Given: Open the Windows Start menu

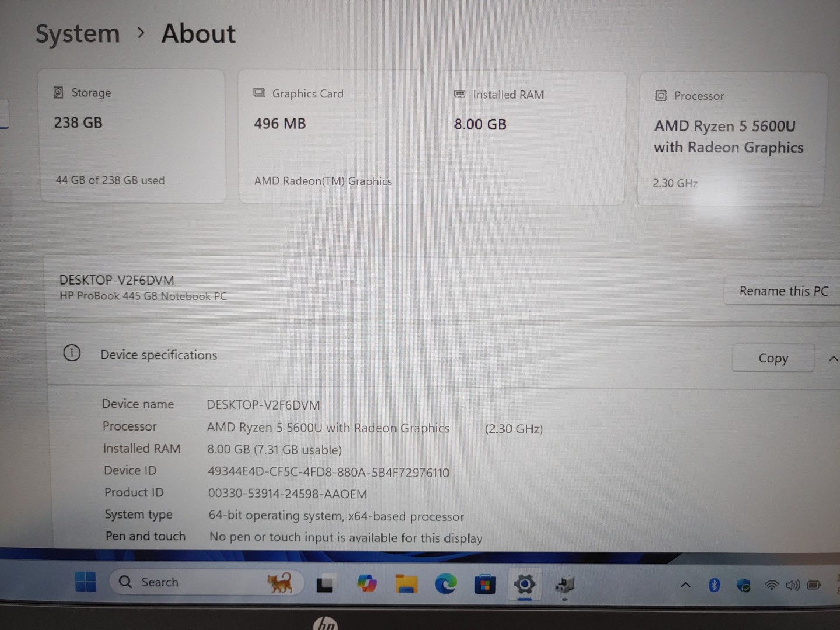Looking at the screenshot, I should click(86, 582).
